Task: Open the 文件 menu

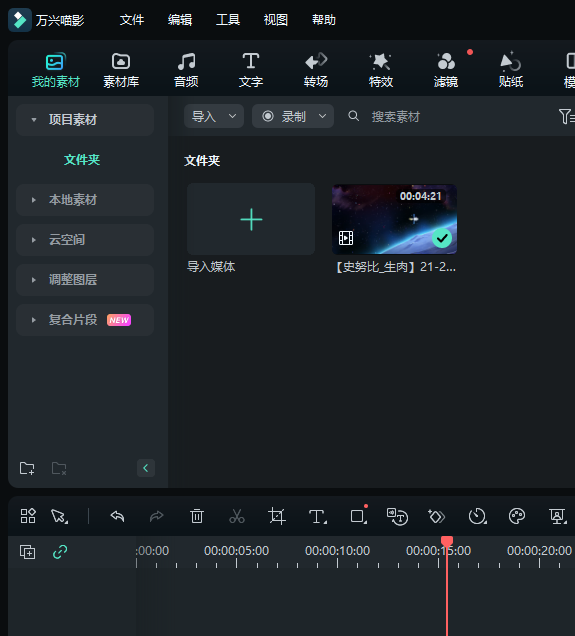Action: pos(132,19)
